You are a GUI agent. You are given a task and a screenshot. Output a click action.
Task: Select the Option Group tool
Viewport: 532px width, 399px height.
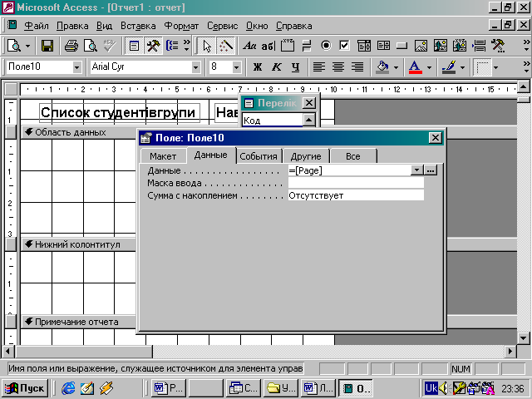[x=288, y=46]
